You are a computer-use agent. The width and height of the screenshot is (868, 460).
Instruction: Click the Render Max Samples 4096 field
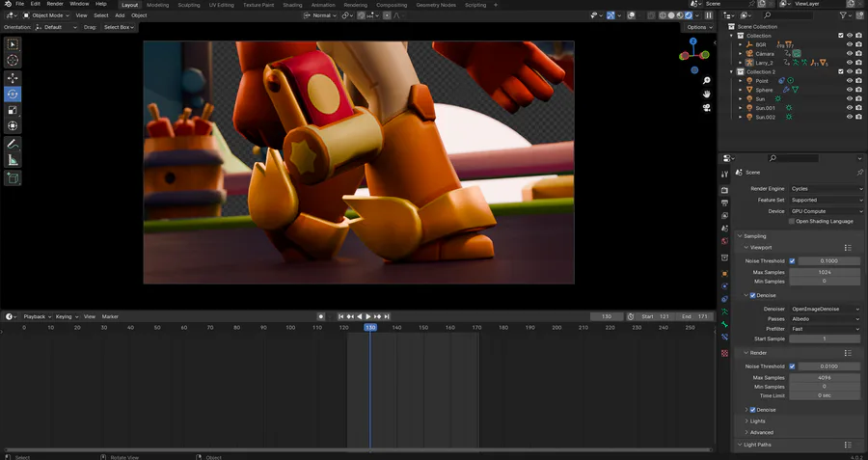point(825,377)
